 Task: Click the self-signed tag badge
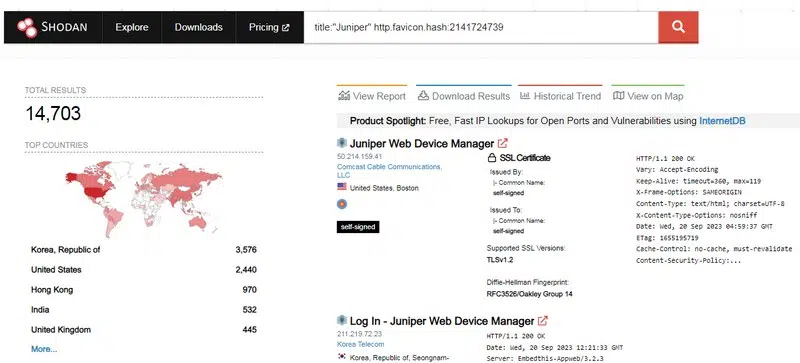click(x=358, y=227)
